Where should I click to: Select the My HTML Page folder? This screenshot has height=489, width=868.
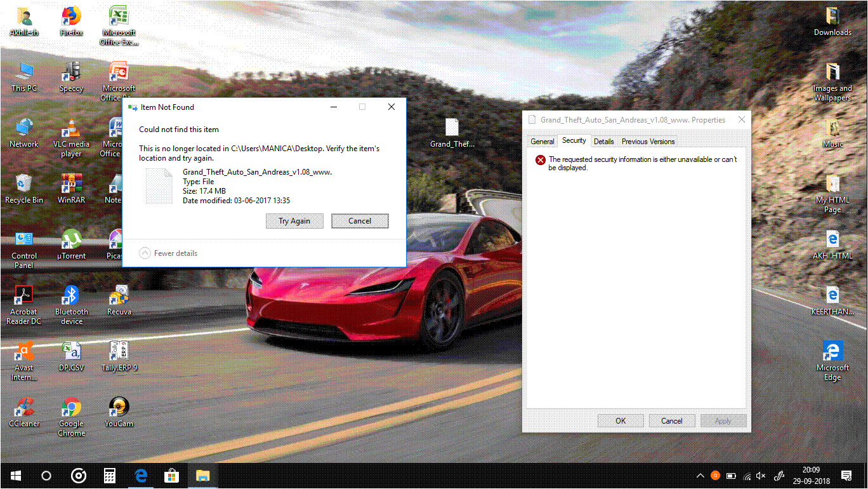pyautogui.click(x=832, y=194)
